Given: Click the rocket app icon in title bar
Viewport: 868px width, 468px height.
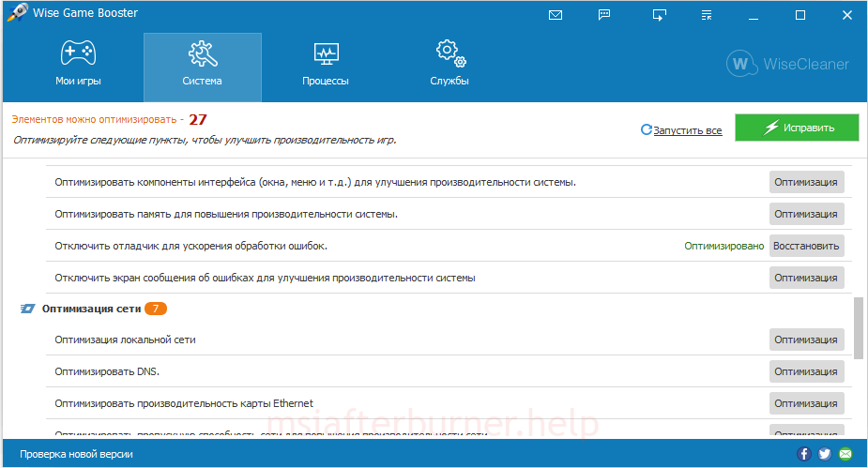Looking at the screenshot, I should tap(15, 14).
